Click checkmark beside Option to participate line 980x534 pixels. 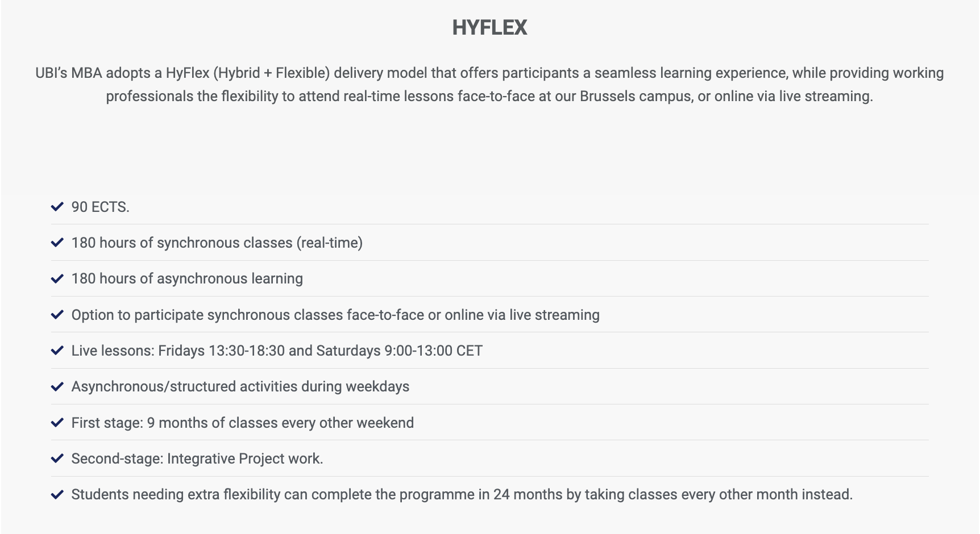coord(57,315)
